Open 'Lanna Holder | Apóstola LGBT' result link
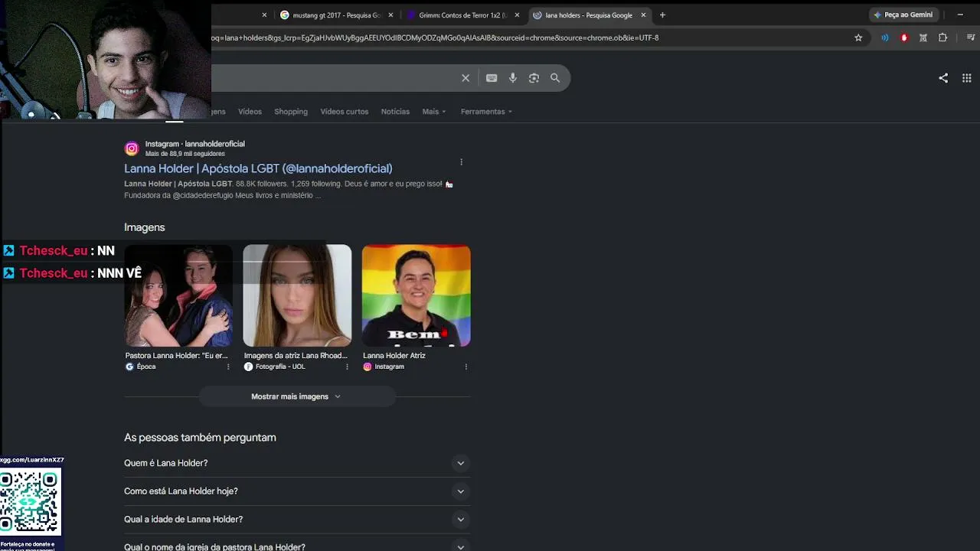Viewport: 980px width, 551px height. [x=258, y=168]
